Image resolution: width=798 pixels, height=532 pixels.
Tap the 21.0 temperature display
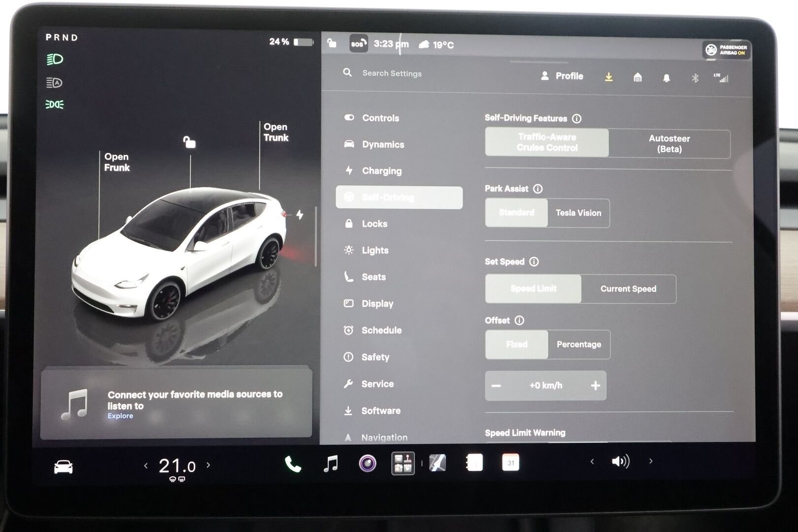click(x=177, y=465)
